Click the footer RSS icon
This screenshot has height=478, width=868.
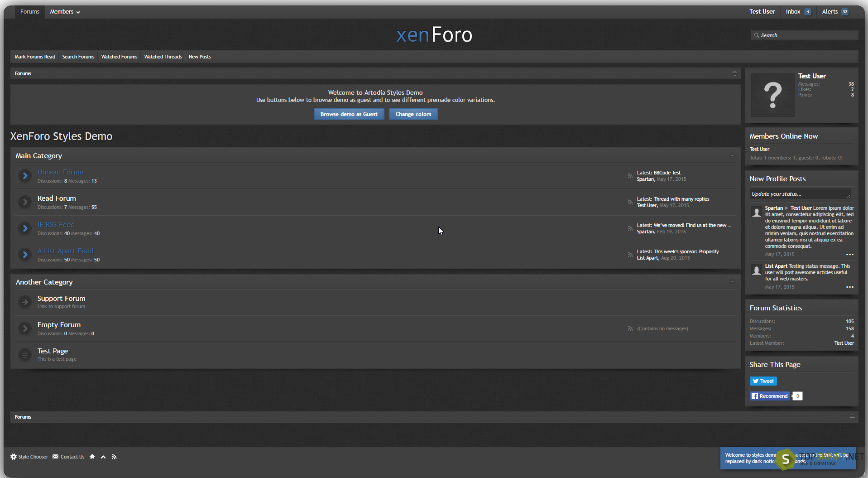(x=114, y=457)
